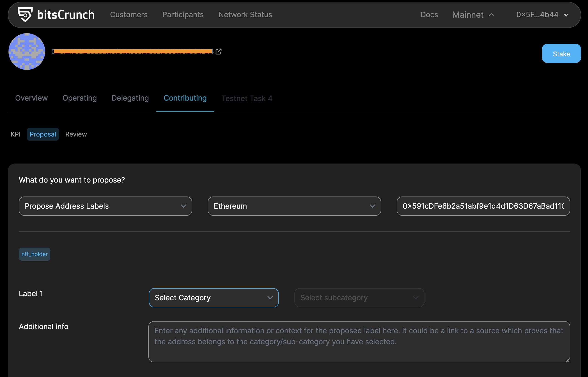Go to Participants page
This screenshot has width=588, height=377.
click(183, 15)
